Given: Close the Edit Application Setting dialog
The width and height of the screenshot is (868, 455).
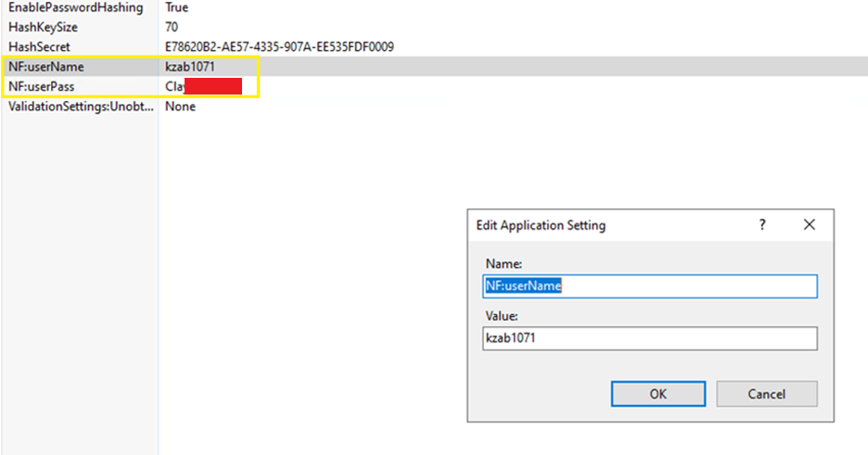Looking at the screenshot, I should [x=809, y=225].
